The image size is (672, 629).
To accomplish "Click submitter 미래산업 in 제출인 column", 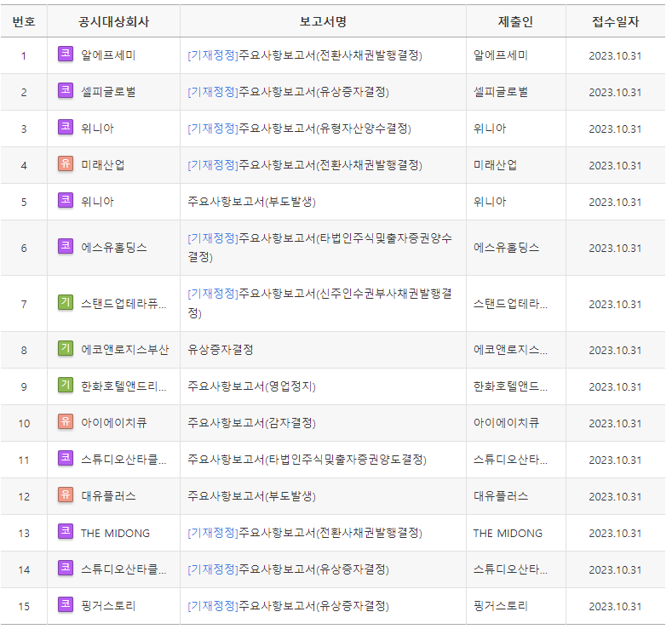I will click(495, 165).
